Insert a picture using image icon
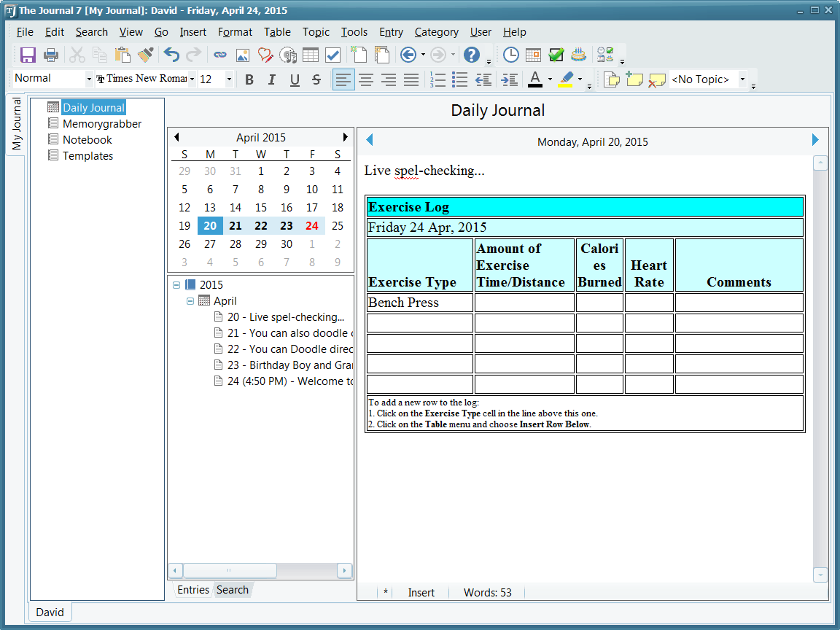Image resolution: width=840 pixels, height=630 pixels. [x=243, y=55]
